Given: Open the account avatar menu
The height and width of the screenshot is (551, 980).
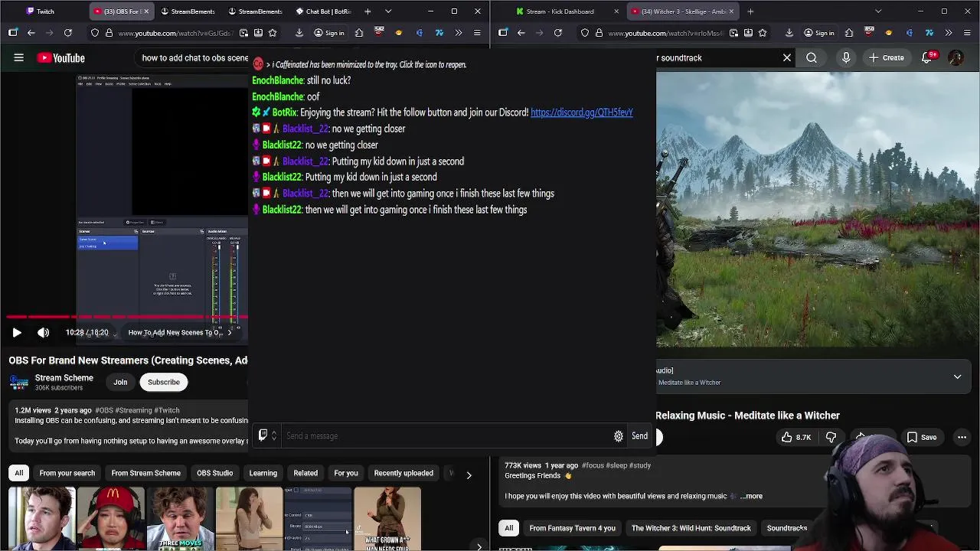Looking at the screenshot, I should point(955,57).
